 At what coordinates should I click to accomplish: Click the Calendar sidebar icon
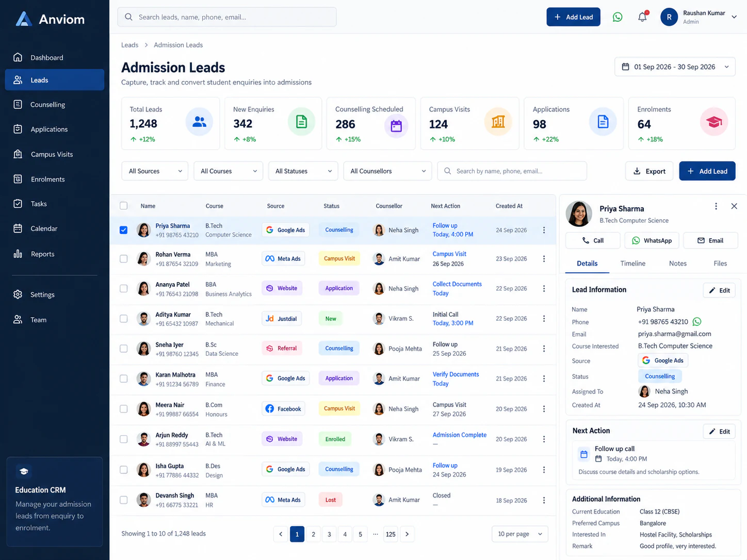point(18,228)
